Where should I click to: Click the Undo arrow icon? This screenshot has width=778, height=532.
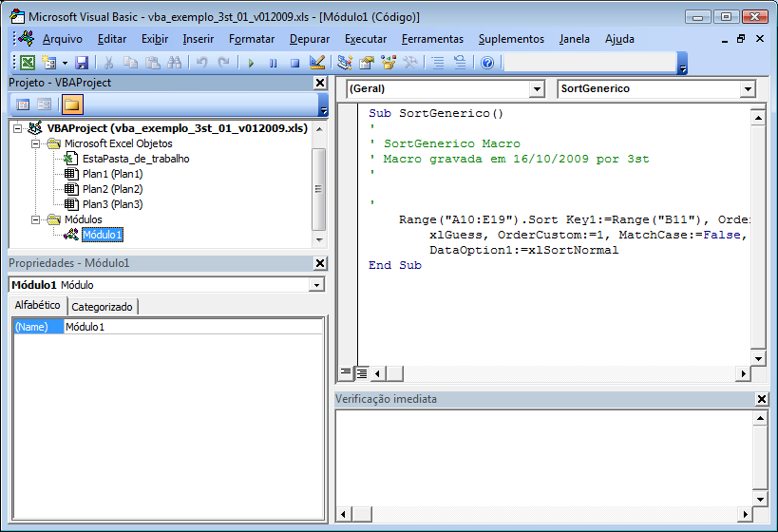pos(202,63)
